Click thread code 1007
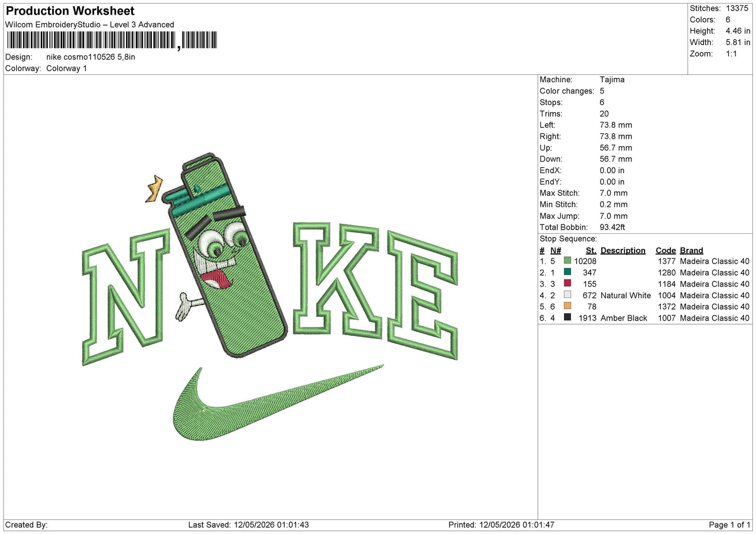This screenshot has width=756, height=534. 667,319
